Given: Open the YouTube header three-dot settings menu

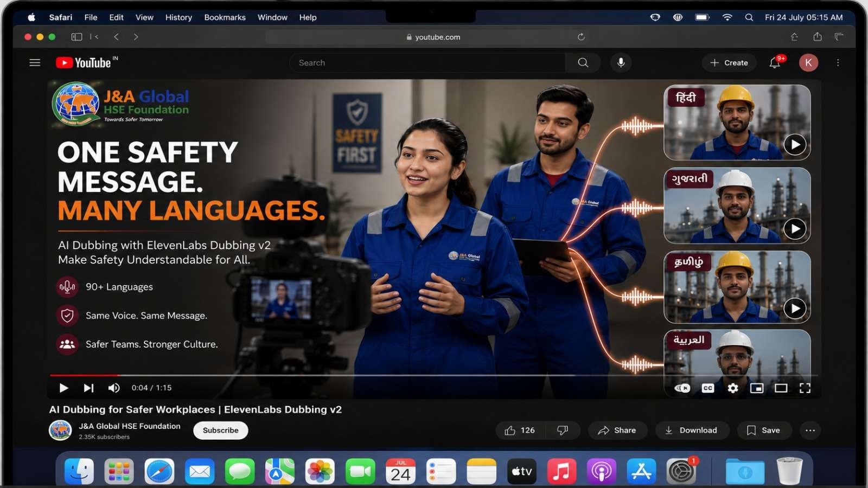Looking at the screenshot, I should pyautogui.click(x=838, y=63).
